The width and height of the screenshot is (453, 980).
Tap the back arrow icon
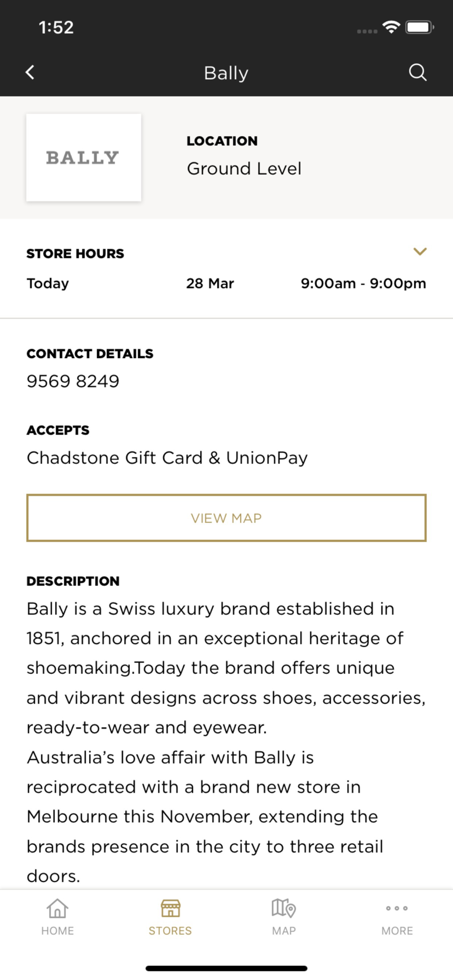coord(30,73)
